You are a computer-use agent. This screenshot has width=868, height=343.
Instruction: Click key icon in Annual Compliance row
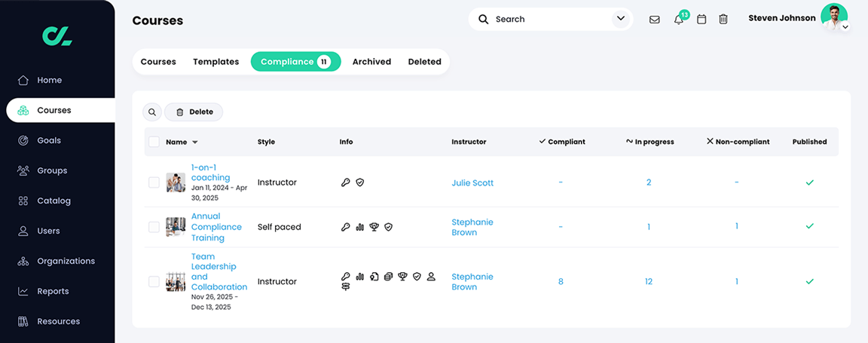(345, 227)
